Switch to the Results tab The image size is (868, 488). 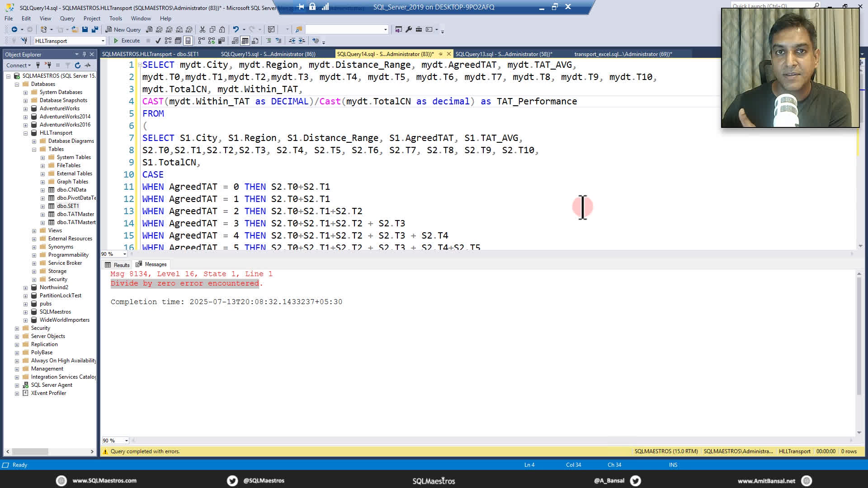point(118,265)
